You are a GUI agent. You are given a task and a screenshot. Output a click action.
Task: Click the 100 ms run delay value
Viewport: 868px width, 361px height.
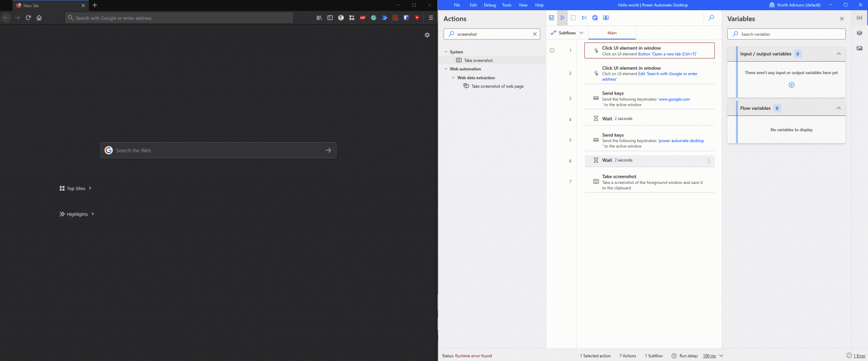tap(709, 356)
